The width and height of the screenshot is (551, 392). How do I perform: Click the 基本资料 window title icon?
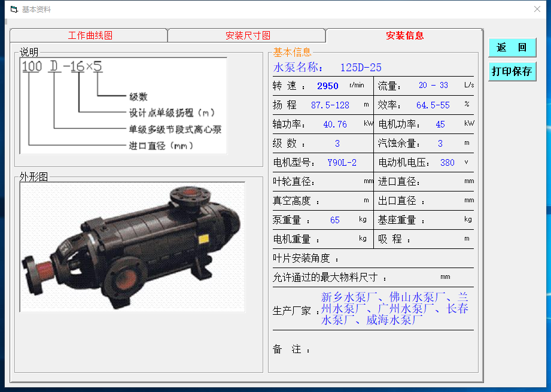click(14, 10)
